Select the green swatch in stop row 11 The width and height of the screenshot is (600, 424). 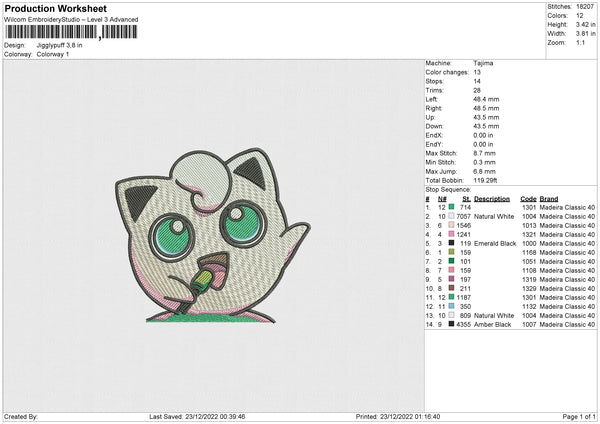(x=452, y=297)
